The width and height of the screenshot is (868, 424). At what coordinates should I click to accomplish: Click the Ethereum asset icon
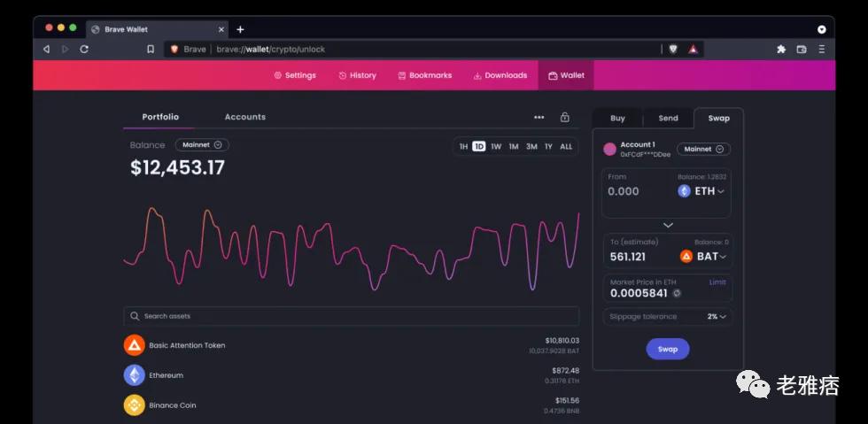(x=134, y=375)
